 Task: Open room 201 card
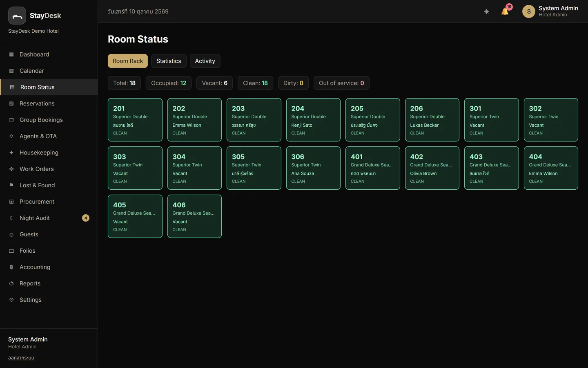tap(135, 120)
